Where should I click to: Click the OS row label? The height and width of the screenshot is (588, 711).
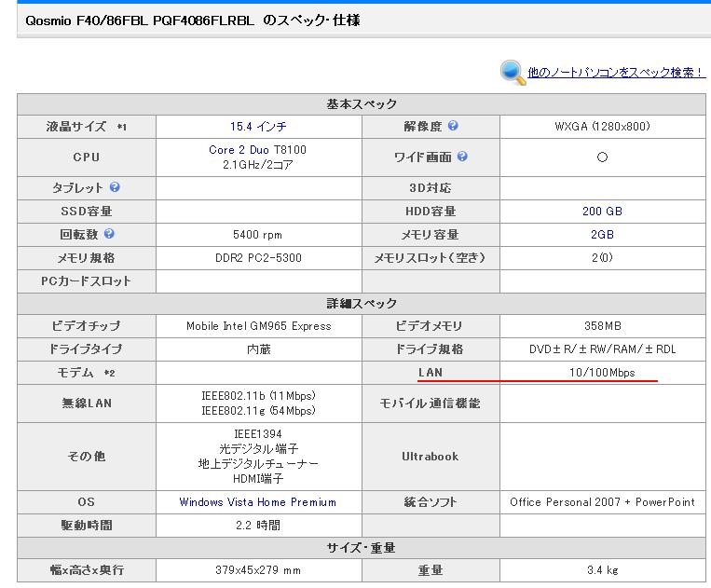click(86, 502)
